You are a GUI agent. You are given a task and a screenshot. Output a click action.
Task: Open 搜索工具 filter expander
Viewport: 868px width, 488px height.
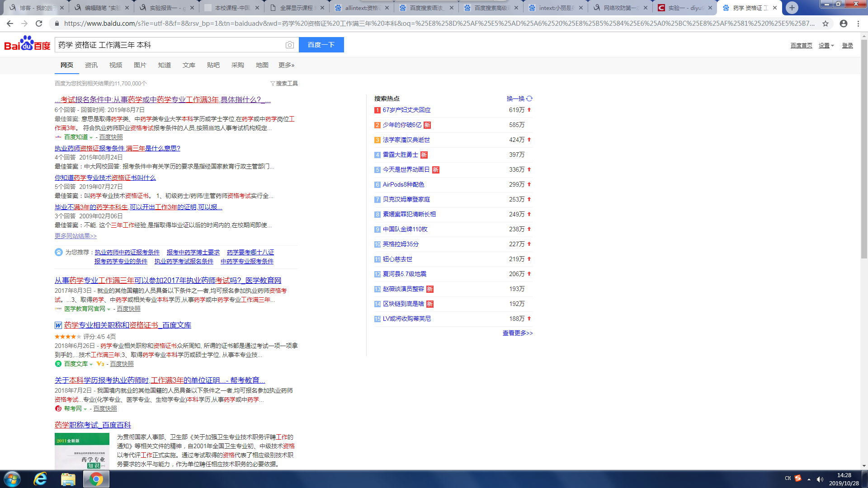(284, 84)
